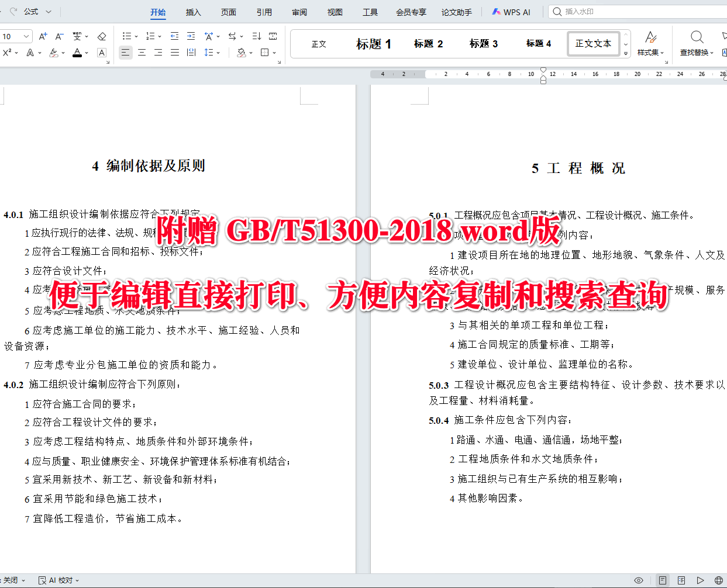Align the text right
This screenshot has height=588, width=727.
[158, 53]
